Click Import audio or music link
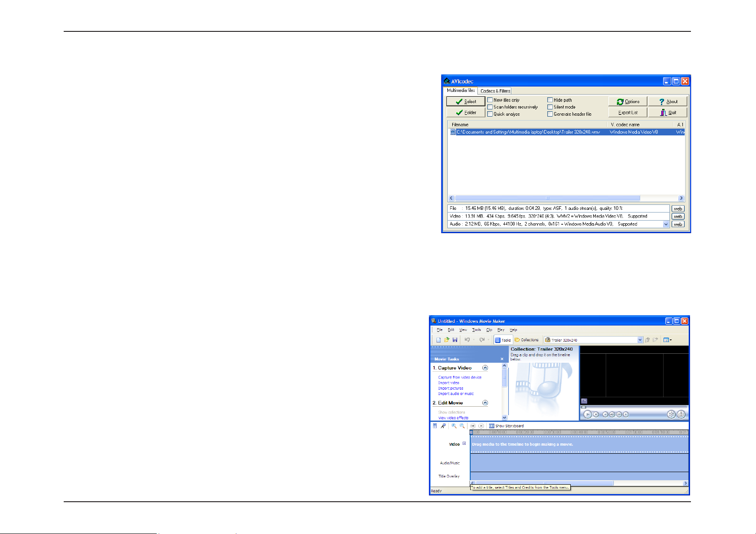This screenshot has width=756, height=534. pyautogui.click(x=456, y=394)
